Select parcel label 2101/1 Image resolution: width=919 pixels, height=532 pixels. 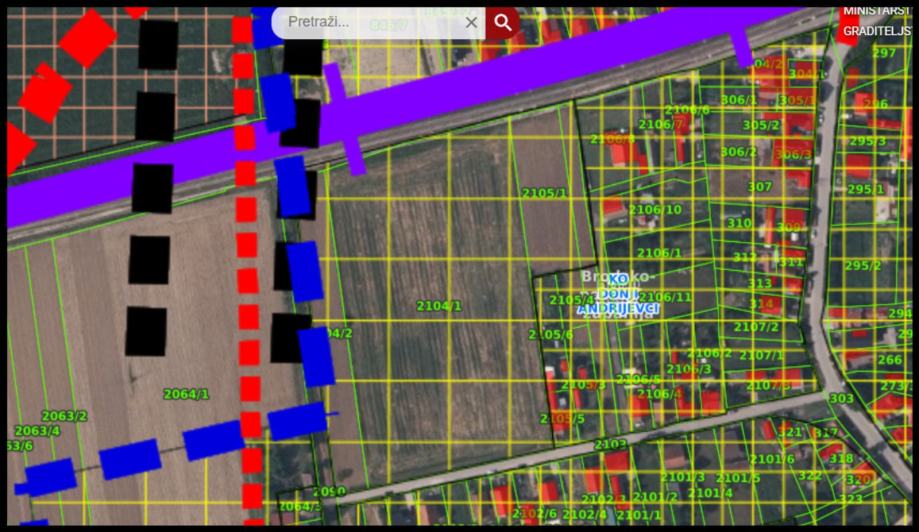coord(639,516)
